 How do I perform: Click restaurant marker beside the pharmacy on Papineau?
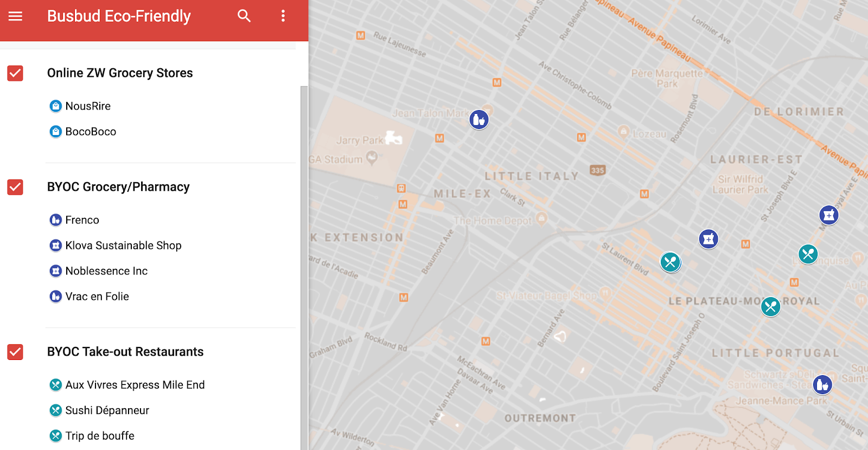pyautogui.click(x=808, y=254)
